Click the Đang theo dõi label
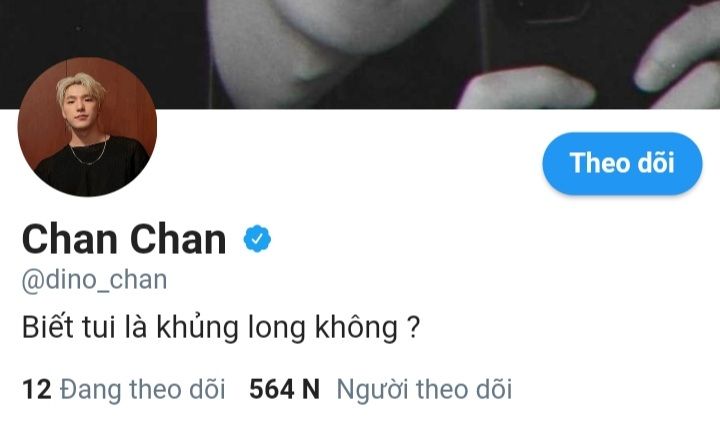The height and width of the screenshot is (437, 720). pyautogui.click(x=143, y=389)
